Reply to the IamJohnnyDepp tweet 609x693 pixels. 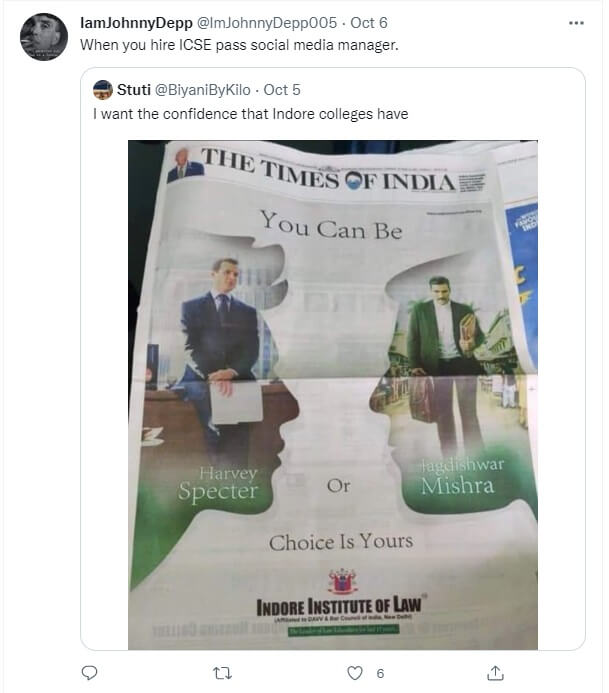tap(89, 673)
